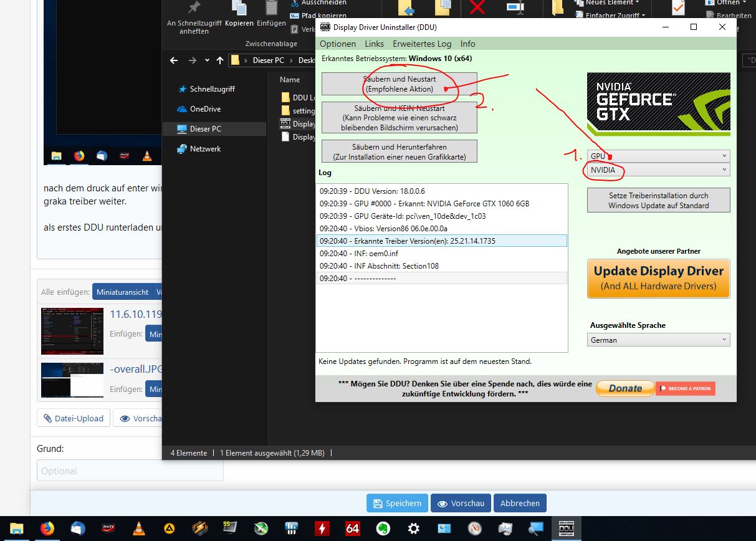This screenshot has width=756, height=541.
Task: Click the Einfügen clipboard icon in Explorer
Action: (x=271, y=7)
